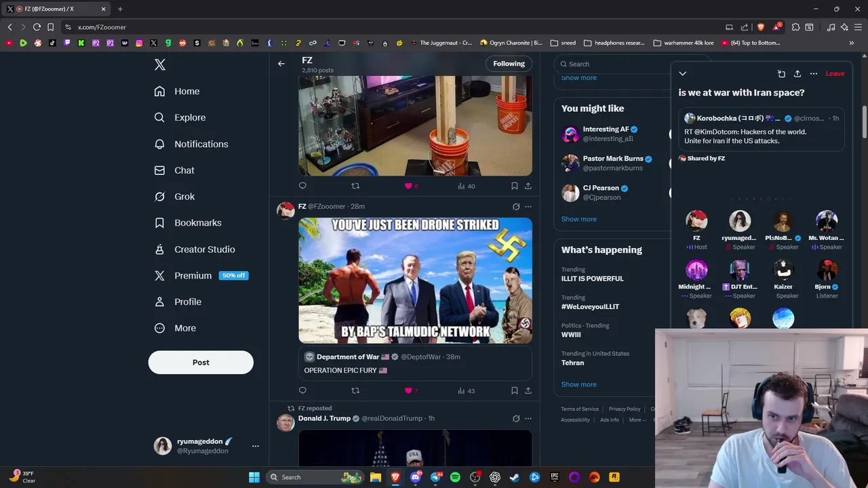The height and width of the screenshot is (488, 868).
Task: Bookmark the drone strike meme post
Action: click(x=514, y=390)
